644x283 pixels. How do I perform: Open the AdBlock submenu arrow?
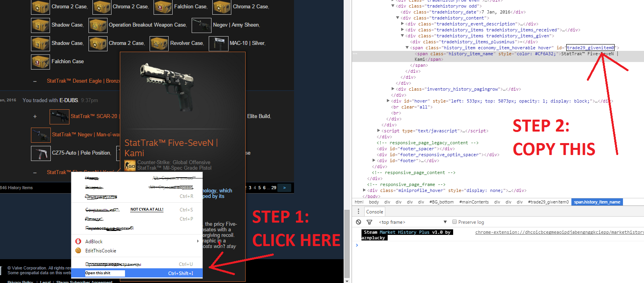[x=198, y=241]
